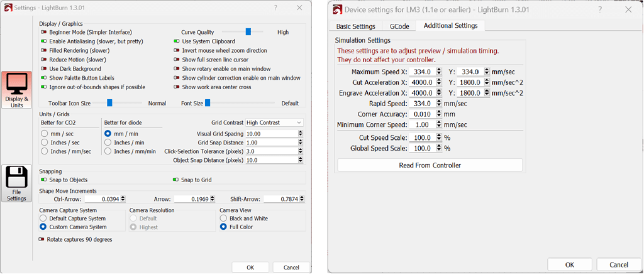This screenshot has height=275, width=644.
Task: Click Cancel in the Settings window
Action: [291, 267]
